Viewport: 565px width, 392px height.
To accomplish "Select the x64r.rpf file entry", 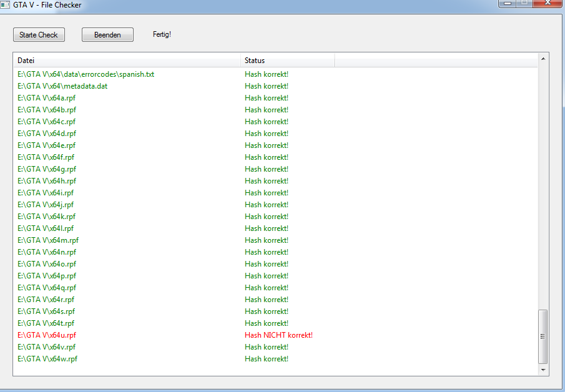I will (x=46, y=300).
